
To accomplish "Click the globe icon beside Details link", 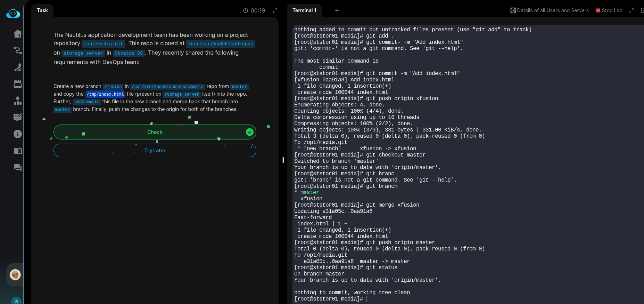I will pos(513,10).
